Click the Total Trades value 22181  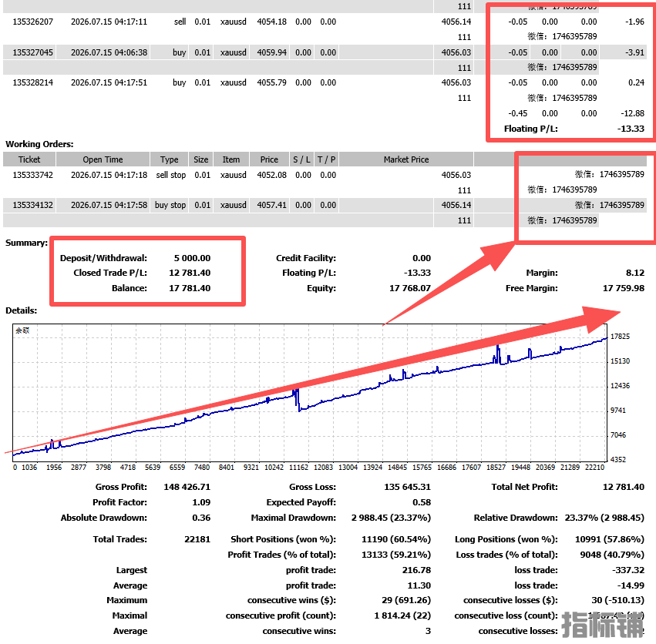[197, 539]
